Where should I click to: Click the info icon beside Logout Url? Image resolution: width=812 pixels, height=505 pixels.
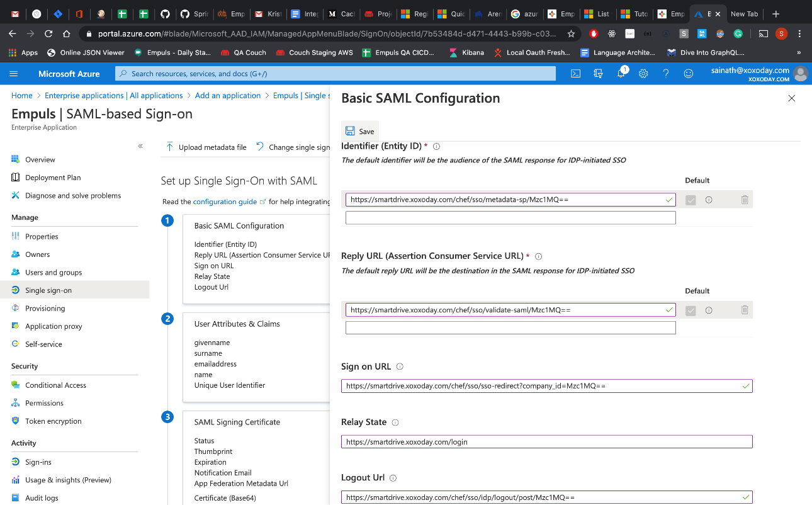[x=393, y=478]
